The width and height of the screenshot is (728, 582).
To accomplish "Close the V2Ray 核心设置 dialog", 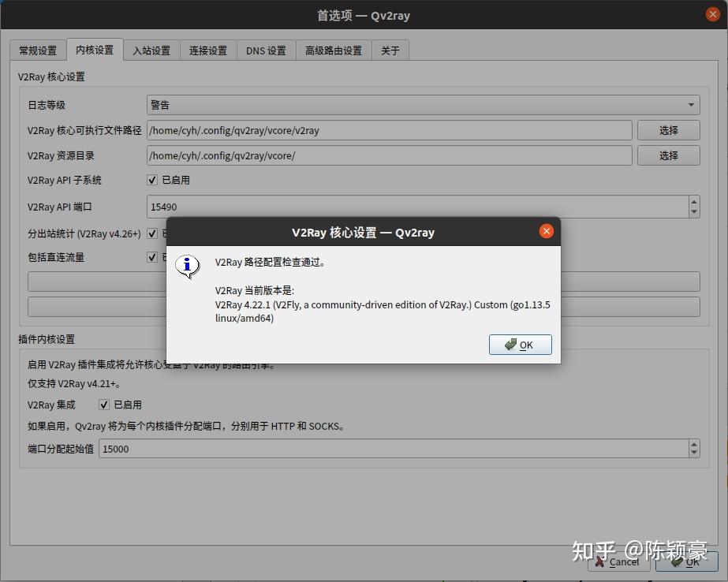I will tap(546, 231).
